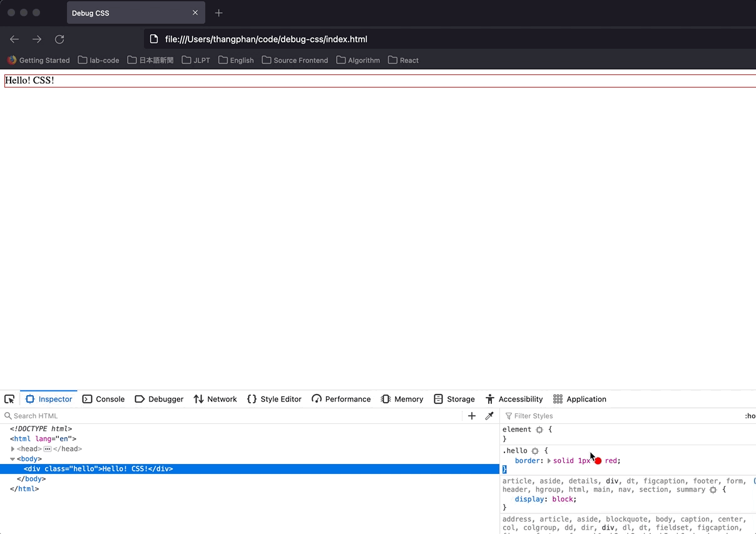Click the "border" property name
Screen dimensions: 756x534
pyautogui.click(x=527, y=461)
